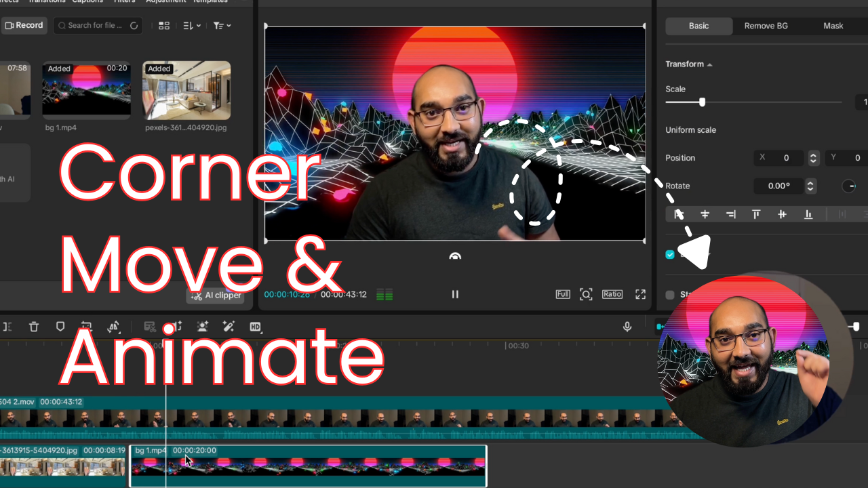Click the Record voiceover microphone icon

(x=627, y=327)
